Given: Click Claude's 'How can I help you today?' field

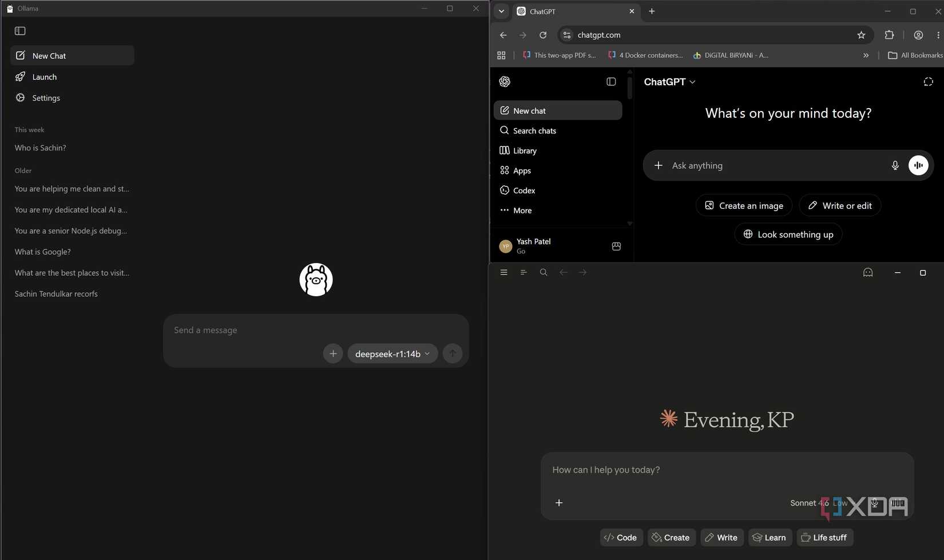Looking at the screenshot, I should (727, 470).
